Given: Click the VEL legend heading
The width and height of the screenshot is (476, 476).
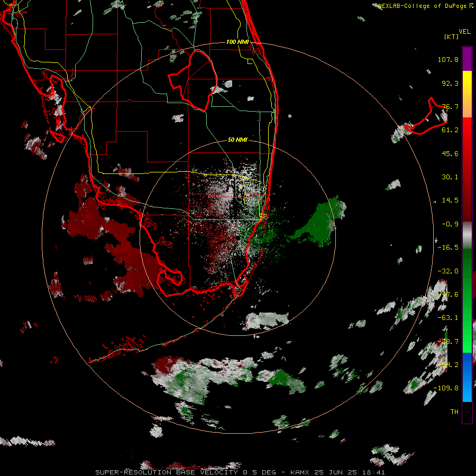Looking at the screenshot, I should tap(464, 32).
